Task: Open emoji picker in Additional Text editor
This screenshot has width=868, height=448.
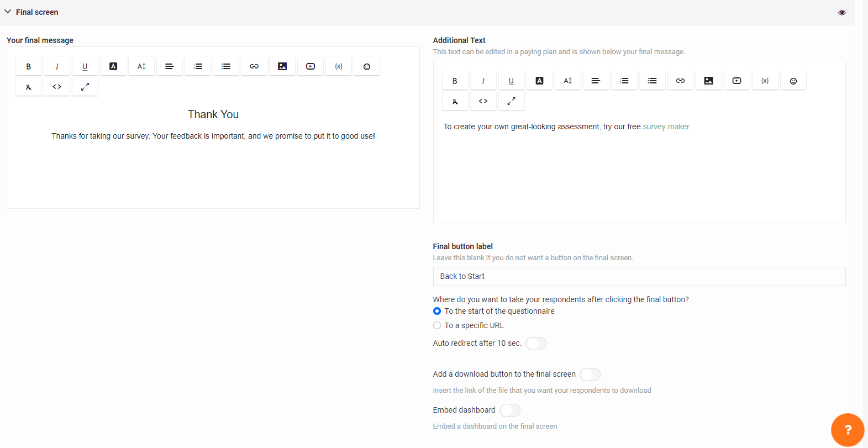Action: 793,81
